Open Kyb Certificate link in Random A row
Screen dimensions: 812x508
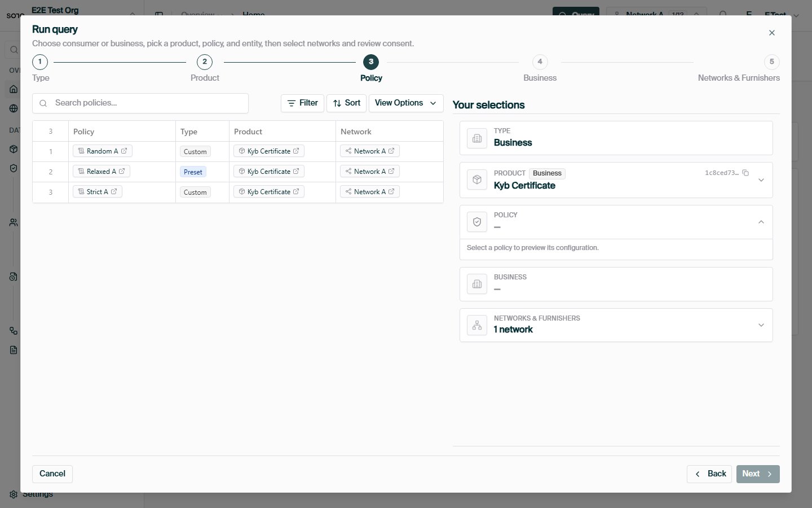pyautogui.click(x=269, y=151)
